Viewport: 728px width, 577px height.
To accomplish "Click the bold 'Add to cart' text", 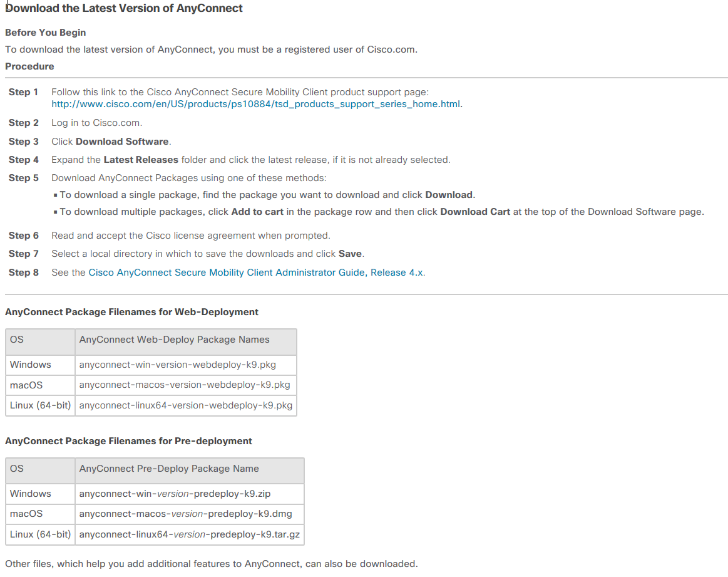I will [258, 212].
